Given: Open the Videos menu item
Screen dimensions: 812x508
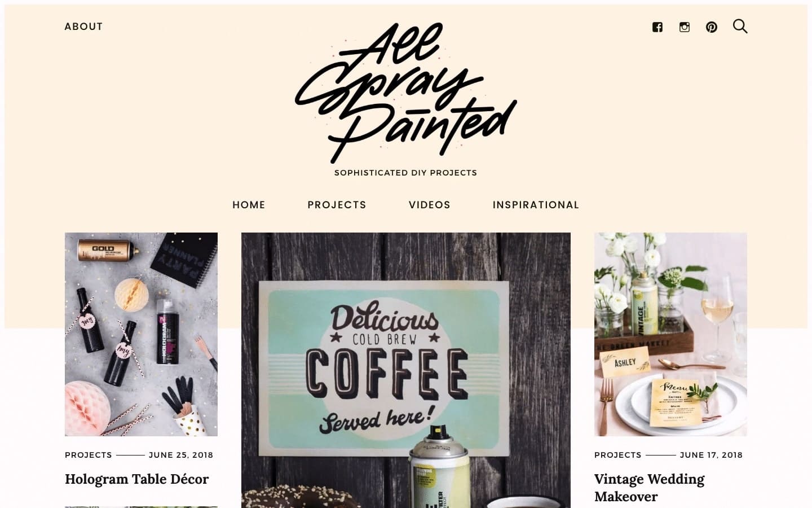Looking at the screenshot, I should pyautogui.click(x=430, y=205).
